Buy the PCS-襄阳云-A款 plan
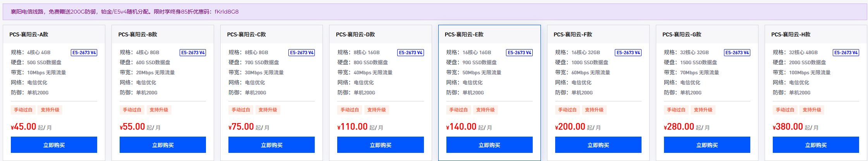This screenshot has height=161, width=868. 54,145
